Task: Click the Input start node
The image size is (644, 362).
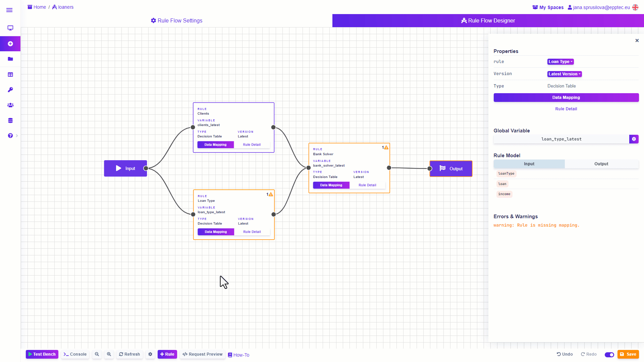Action: click(125, 169)
